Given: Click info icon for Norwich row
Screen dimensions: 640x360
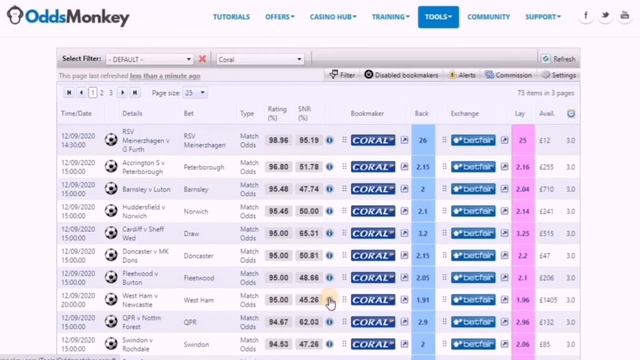Looking at the screenshot, I should click(x=329, y=211).
